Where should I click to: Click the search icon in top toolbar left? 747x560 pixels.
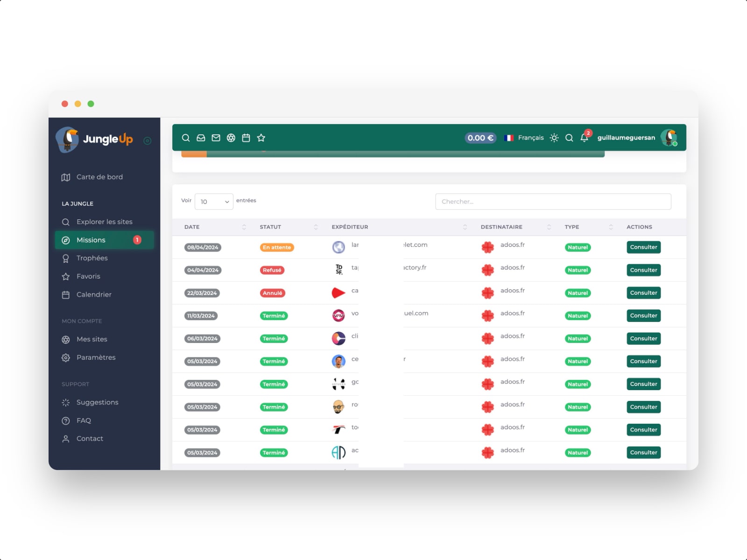[186, 138]
